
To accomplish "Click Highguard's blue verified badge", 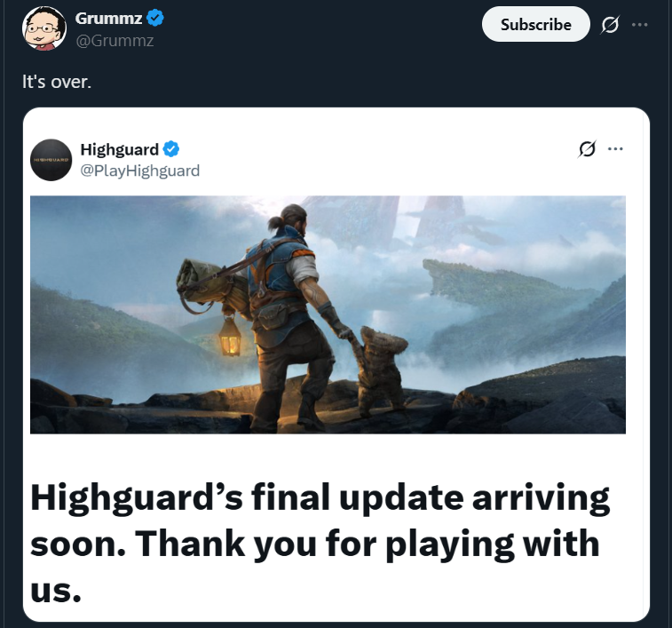I will pos(171,149).
